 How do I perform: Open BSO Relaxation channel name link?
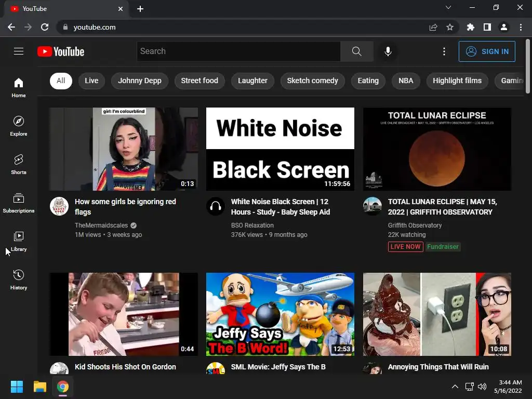pos(252,225)
